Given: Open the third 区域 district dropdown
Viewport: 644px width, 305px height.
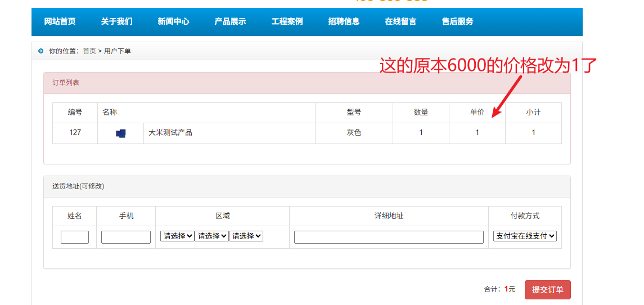Looking at the screenshot, I should (246, 236).
